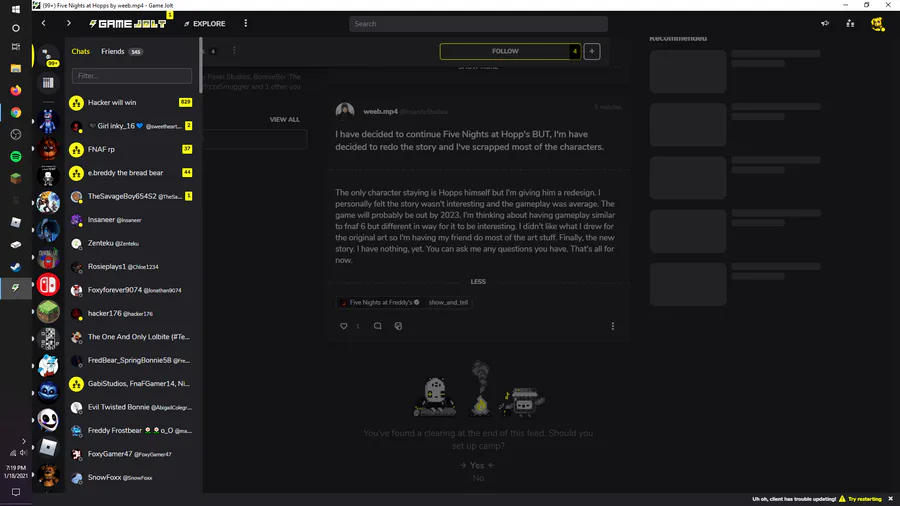
Task: Click the chat Filter input
Action: pos(132,76)
